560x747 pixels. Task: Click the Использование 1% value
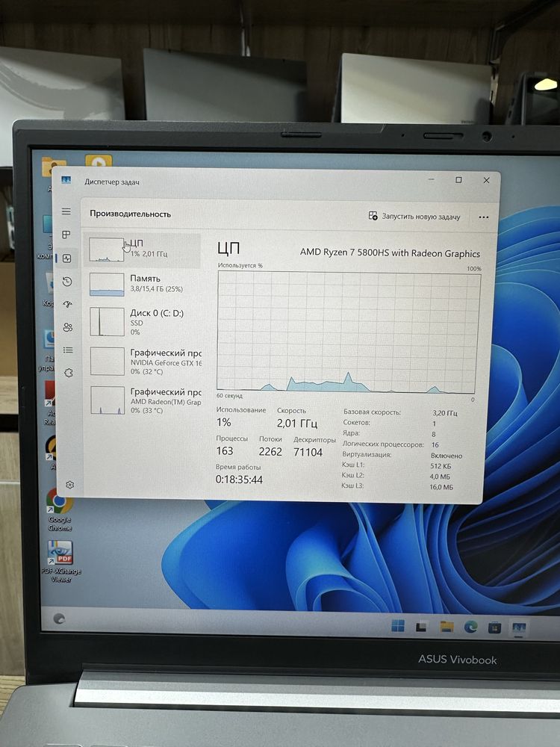223,422
